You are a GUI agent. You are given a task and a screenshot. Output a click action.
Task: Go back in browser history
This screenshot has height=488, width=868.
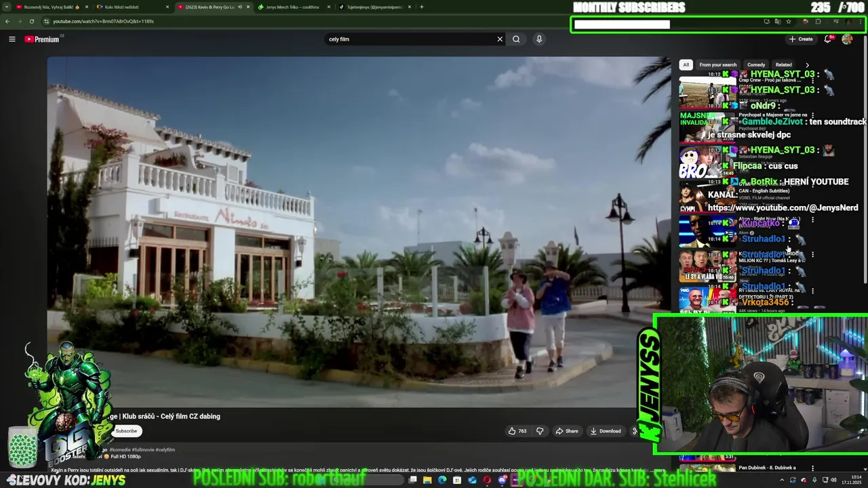[x=7, y=21]
